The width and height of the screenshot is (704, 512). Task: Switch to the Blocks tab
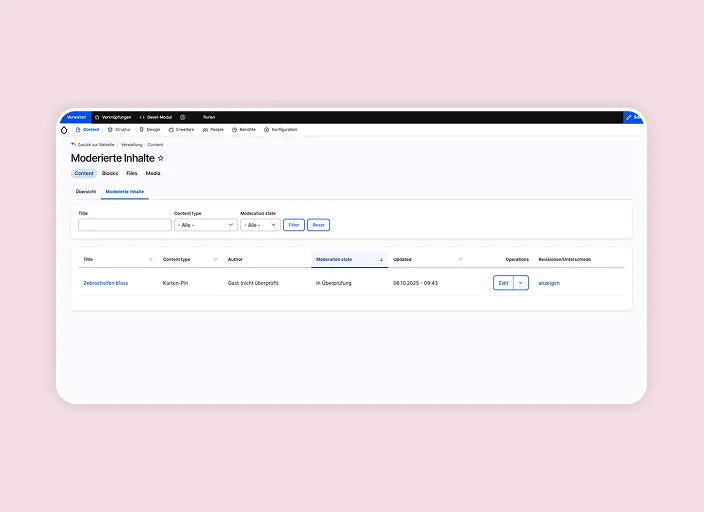(x=110, y=173)
